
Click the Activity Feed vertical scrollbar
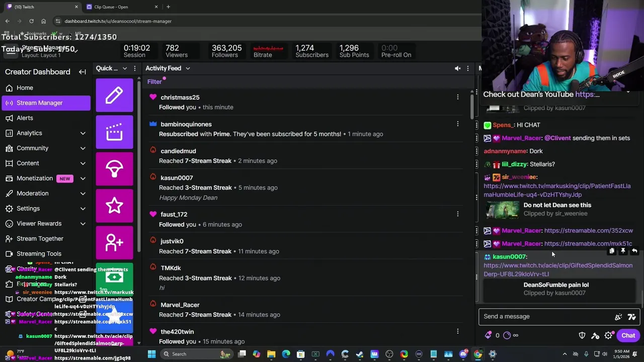472,106
